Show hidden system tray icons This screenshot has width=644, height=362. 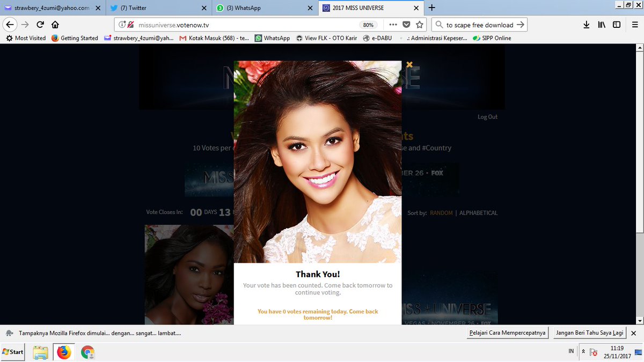tap(582, 352)
